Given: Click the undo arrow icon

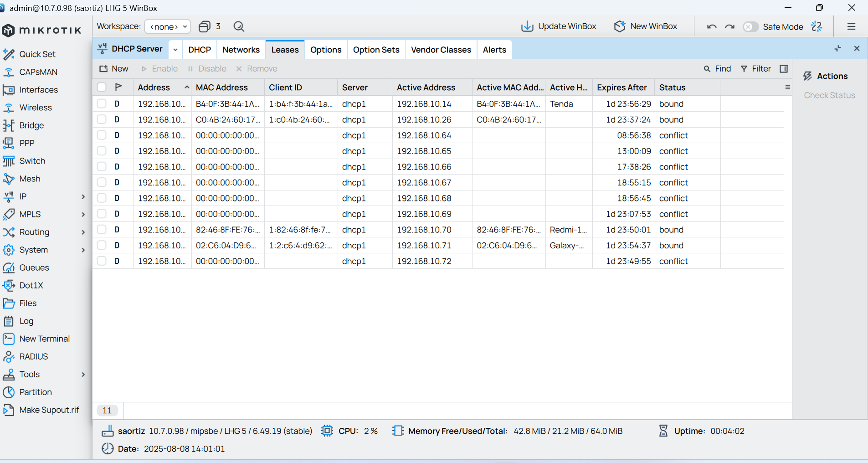Looking at the screenshot, I should [x=712, y=26].
